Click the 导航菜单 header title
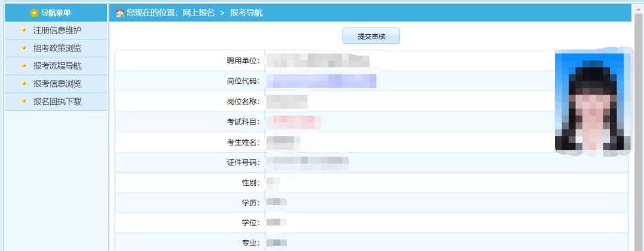Screen dimensions: 644x251 point(56,13)
